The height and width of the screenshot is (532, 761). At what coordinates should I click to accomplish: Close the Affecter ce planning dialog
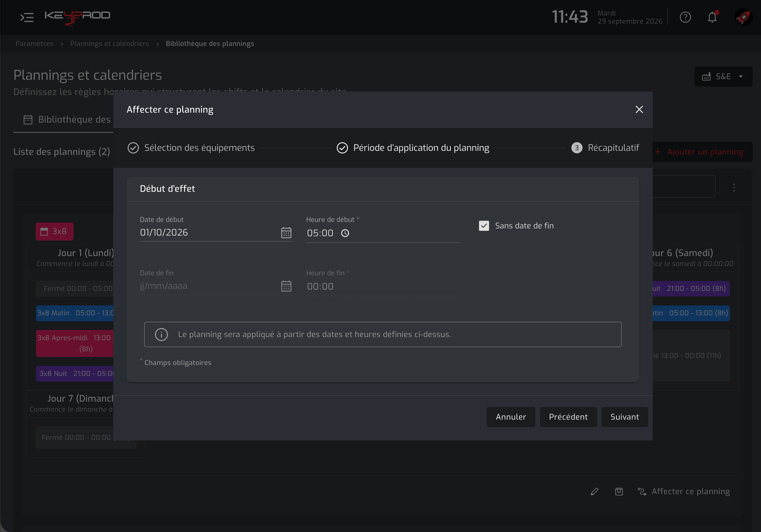click(x=639, y=109)
